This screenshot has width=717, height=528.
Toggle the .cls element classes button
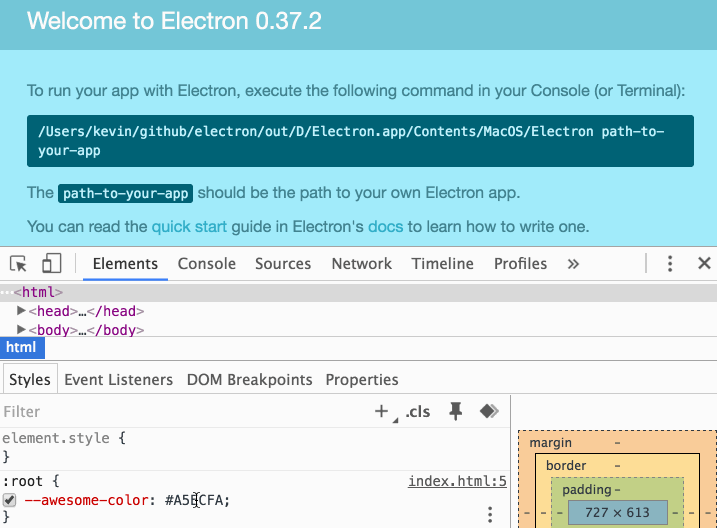tap(417, 412)
